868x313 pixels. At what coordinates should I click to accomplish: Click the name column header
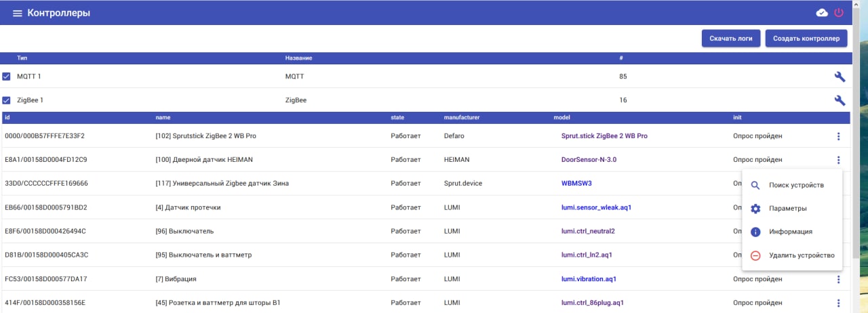tap(163, 117)
